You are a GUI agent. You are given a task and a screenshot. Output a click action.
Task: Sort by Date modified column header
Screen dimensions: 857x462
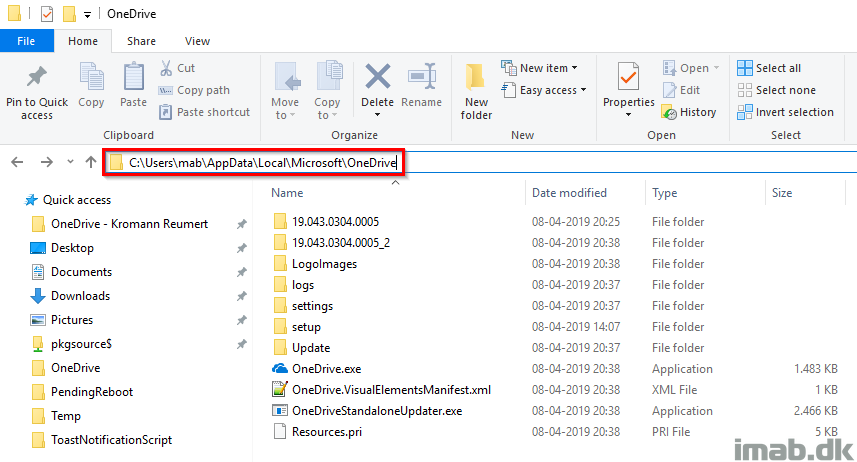(x=570, y=193)
